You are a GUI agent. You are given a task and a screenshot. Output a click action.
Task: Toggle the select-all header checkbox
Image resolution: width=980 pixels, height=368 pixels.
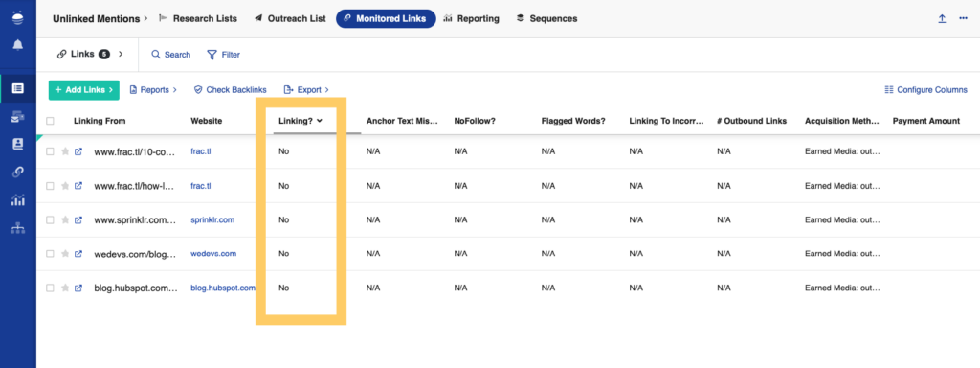(x=50, y=121)
